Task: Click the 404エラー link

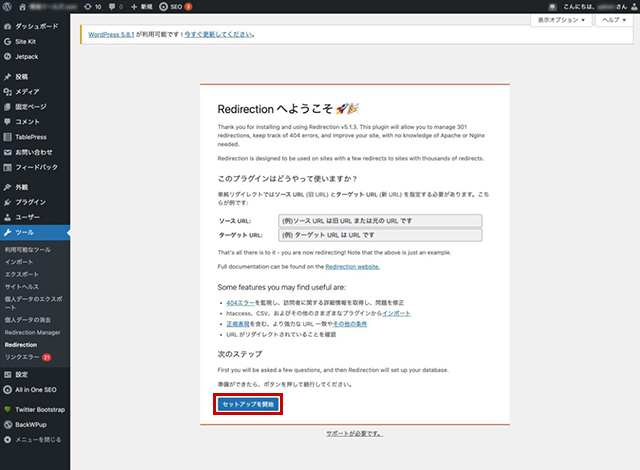Action: tap(240, 303)
